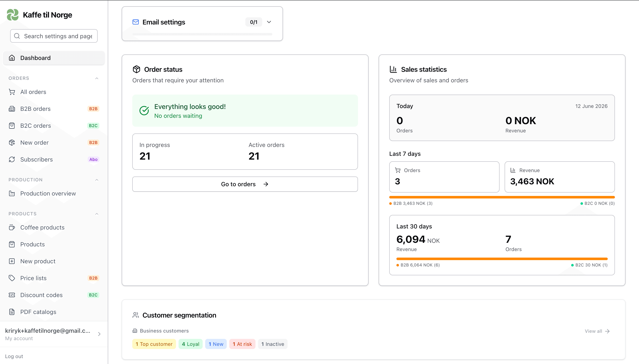Click Log out
The image size is (639, 364).
pos(14,356)
